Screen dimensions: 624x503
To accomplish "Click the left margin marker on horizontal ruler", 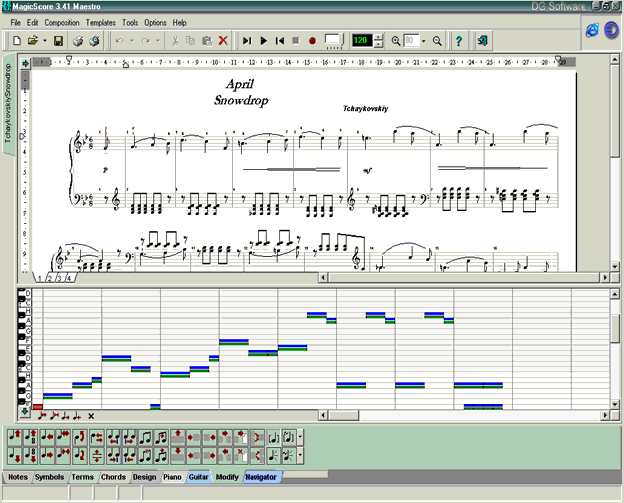I will (68, 60).
